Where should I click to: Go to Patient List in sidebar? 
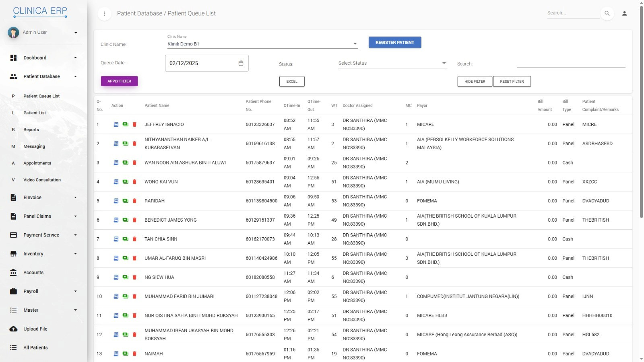coord(35,113)
